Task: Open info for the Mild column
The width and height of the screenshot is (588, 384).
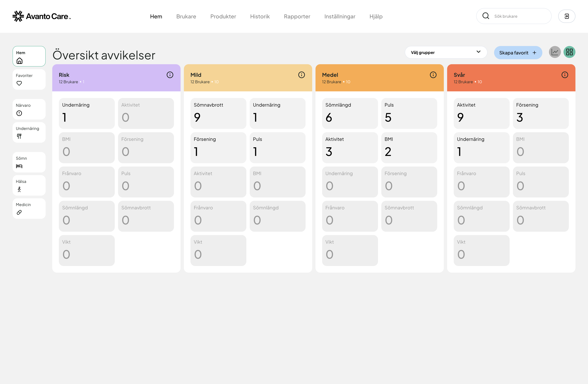Action: point(301,75)
